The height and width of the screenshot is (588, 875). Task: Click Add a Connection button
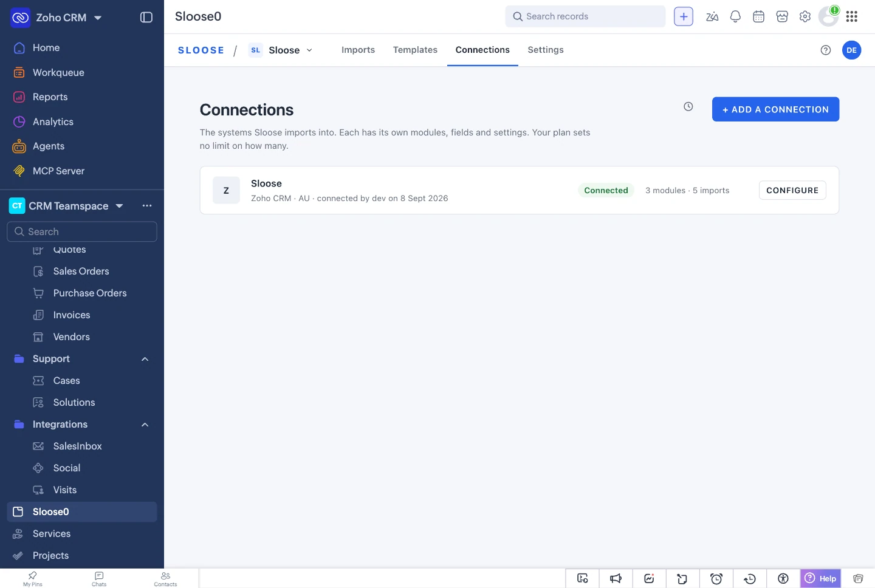point(775,109)
